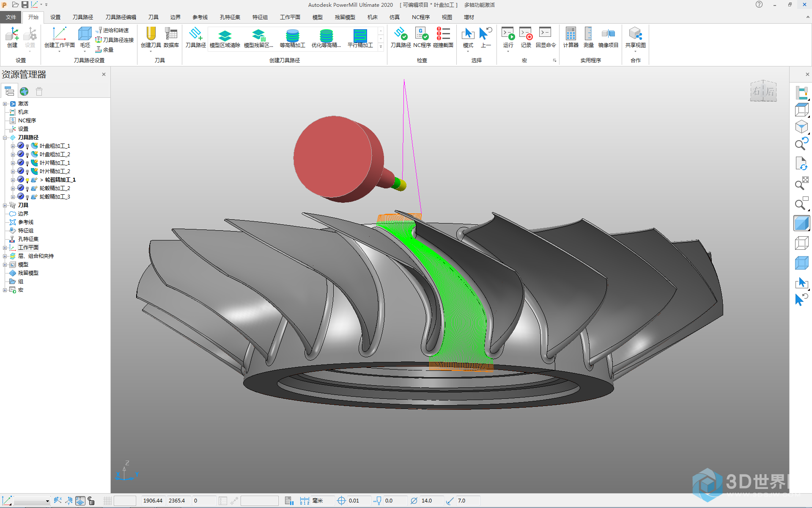Click the 刀具路径 toolpath strategy icon
This screenshot has height=508, width=812.
[195, 37]
